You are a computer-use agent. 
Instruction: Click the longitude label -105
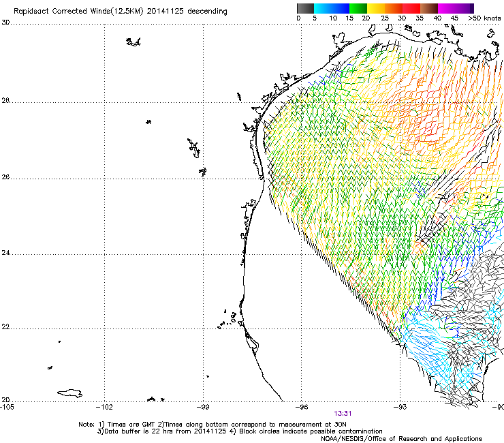point(7,407)
